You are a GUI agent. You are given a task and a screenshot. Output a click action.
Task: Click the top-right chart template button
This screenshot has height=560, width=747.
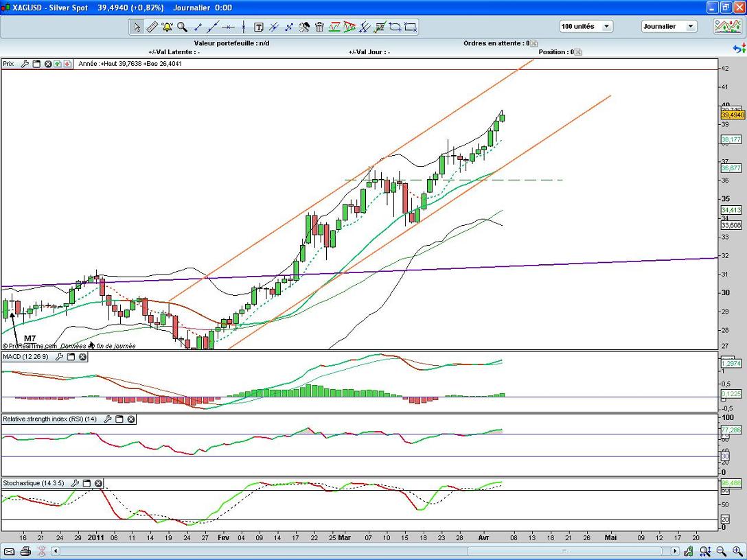pyautogui.click(x=726, y=27)
